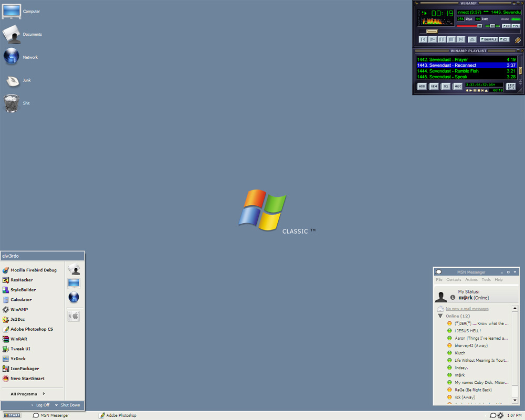The image size is (525, 420).
Task: Click Shut Down in the start menu
Action: (x=70, y=405)
